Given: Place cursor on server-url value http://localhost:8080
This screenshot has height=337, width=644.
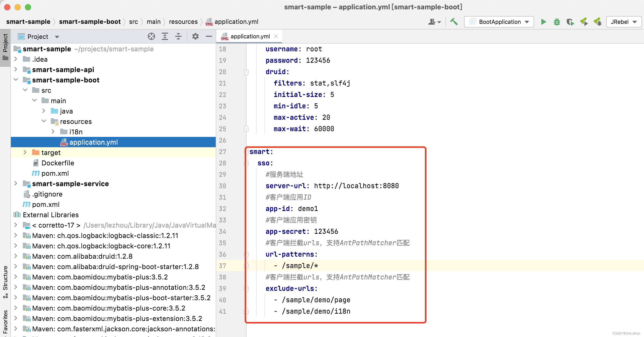Looking at the screenshot, I should [356, 186].
